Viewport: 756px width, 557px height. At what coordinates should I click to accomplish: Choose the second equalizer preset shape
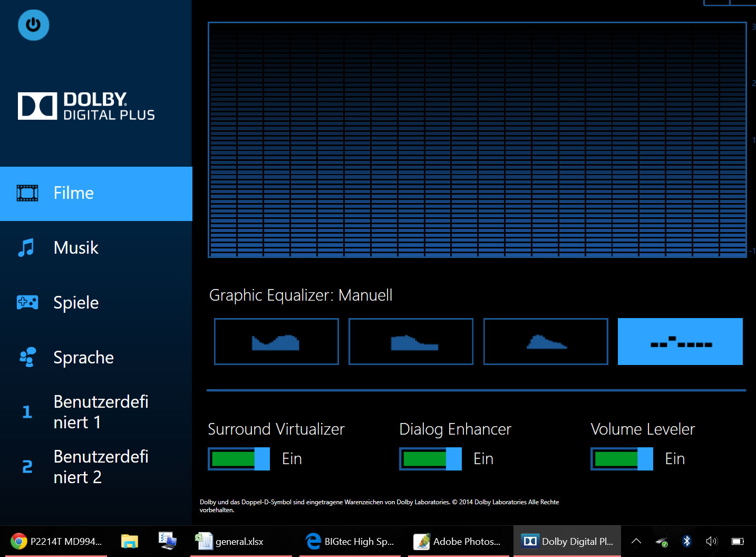411,341
